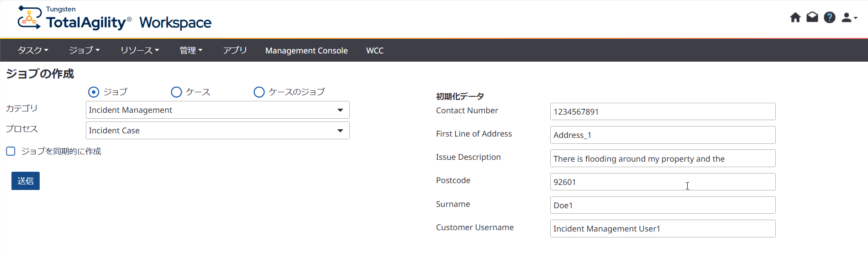Viewport: 868px width, 258px height.
Task: Open the messages envelope icon
Action: click(812, 17)
